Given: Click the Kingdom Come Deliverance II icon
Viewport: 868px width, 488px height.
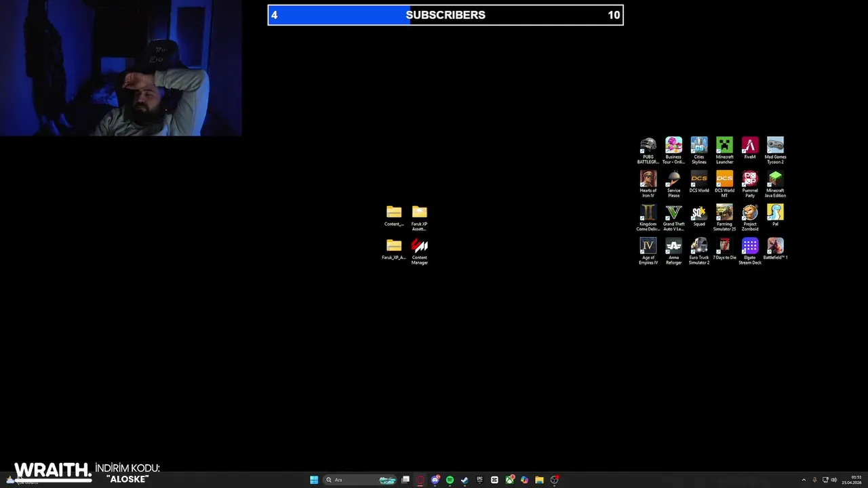Looking at the screenshot, I should [648, 217].
